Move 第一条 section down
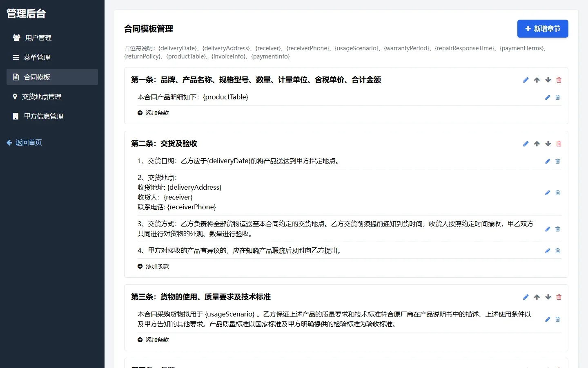This screenshot has width=588, height=368. tap(548, 80)
